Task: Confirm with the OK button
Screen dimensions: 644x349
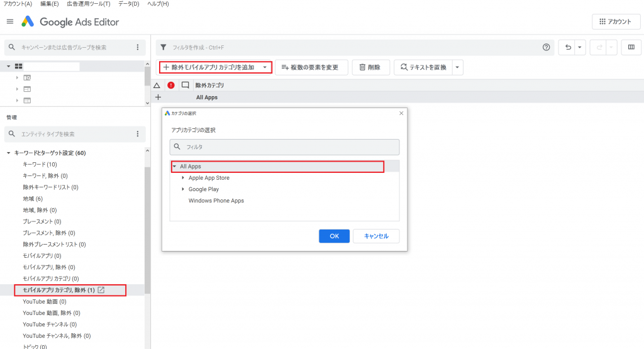Action: pyautogui.click(x=335, y=236)
